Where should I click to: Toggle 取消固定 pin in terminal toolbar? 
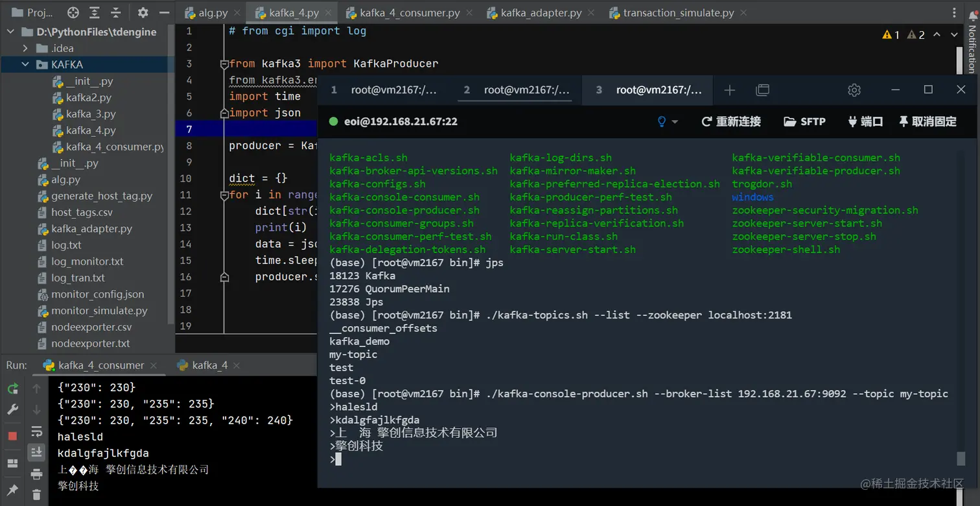pos(927,121)
